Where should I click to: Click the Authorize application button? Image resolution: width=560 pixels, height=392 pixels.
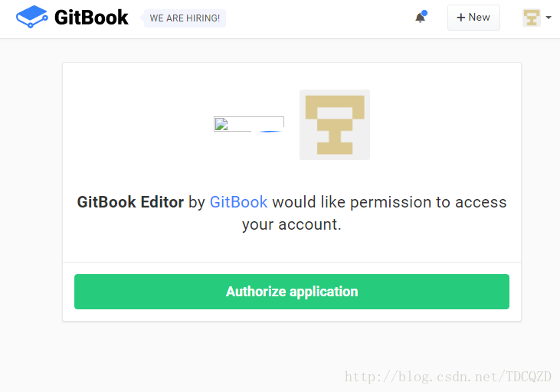pyautogui.click(x=292, y=292)
